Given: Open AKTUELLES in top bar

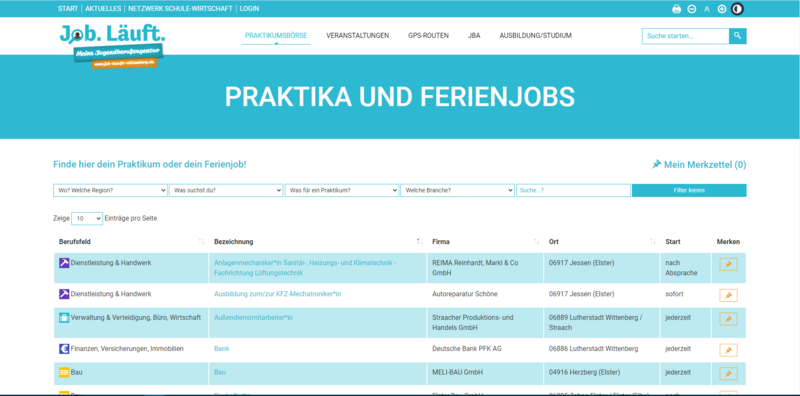Looking at the screenshot, I should (x=103, y=9).
